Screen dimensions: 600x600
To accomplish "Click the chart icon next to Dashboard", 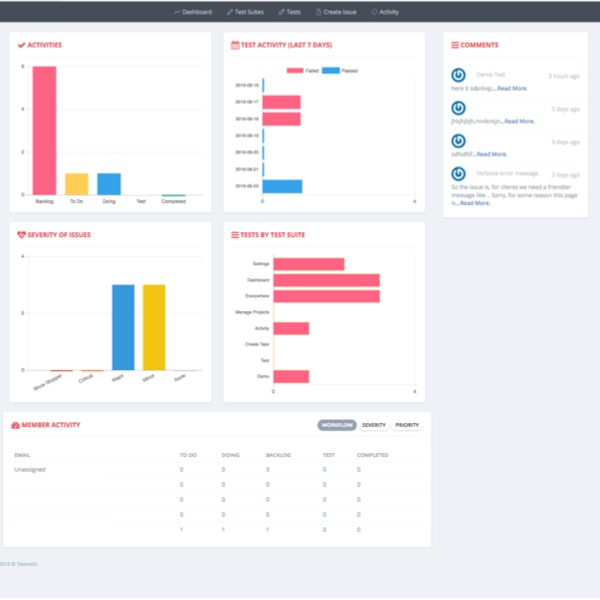I will (177, 12).
